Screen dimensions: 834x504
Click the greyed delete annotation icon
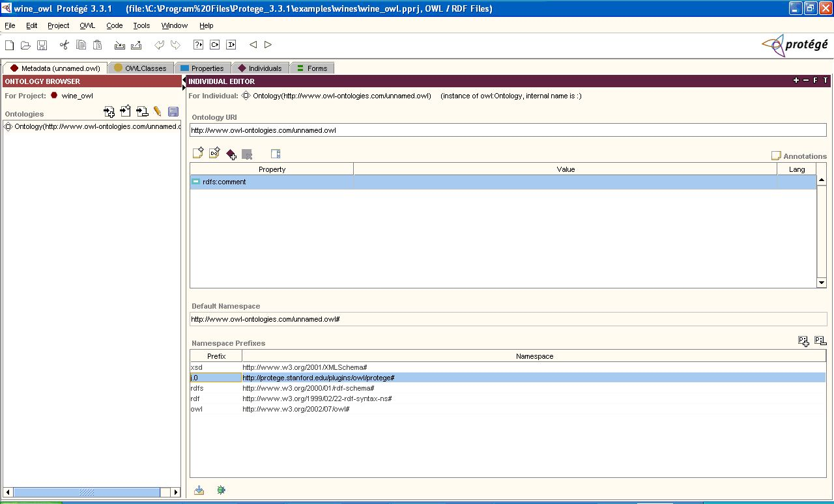tap(247, 154)
